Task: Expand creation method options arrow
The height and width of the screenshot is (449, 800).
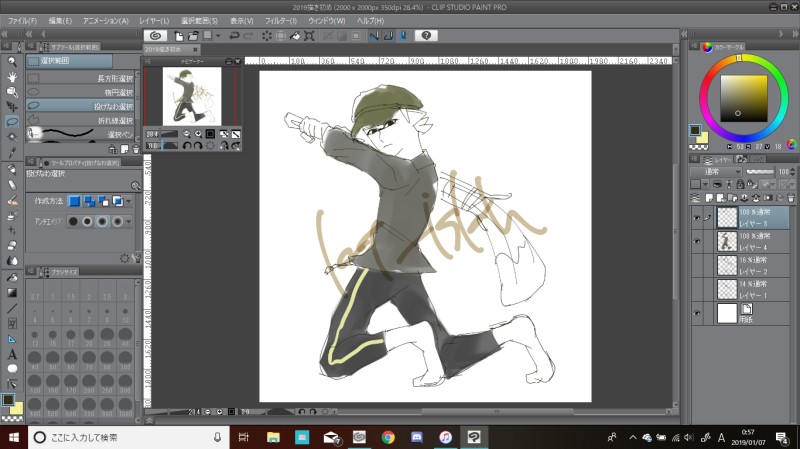Action: (x=129, y=201)
